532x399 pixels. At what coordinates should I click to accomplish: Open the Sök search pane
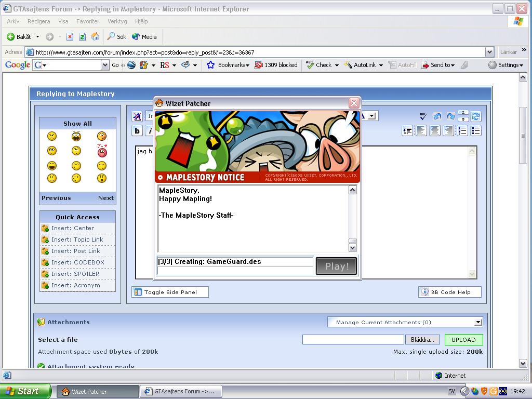click(116, 37)
